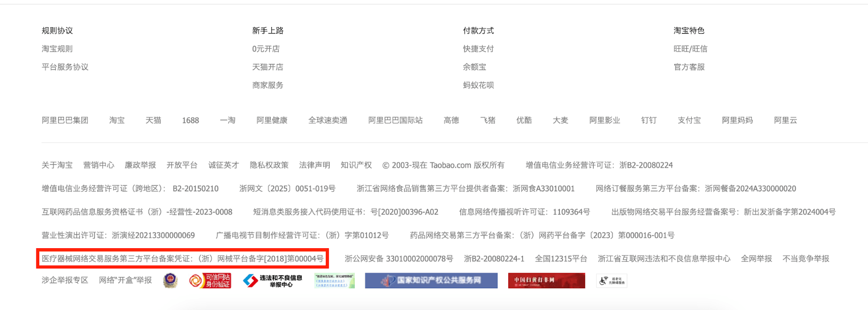Image resolution: width=868 pixels, height=310 pixels.
Task: Open the 诚征英才 link
Action: 224,165
